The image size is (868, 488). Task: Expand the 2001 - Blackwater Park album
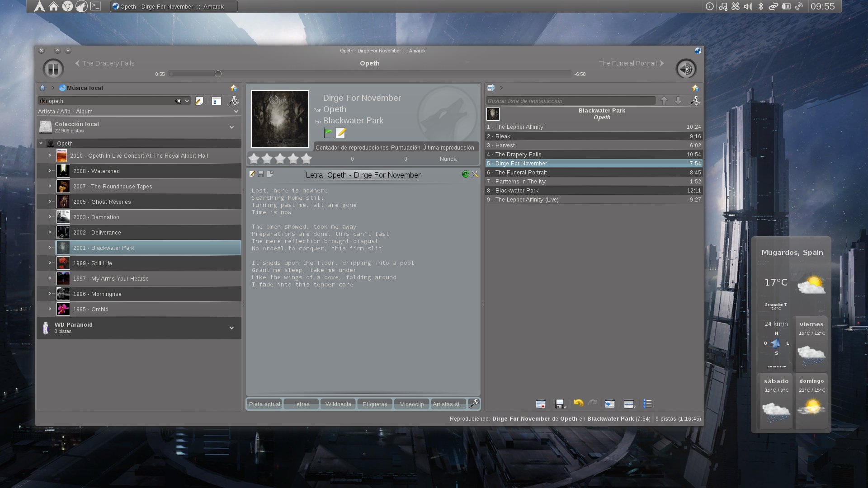(50, 248)
